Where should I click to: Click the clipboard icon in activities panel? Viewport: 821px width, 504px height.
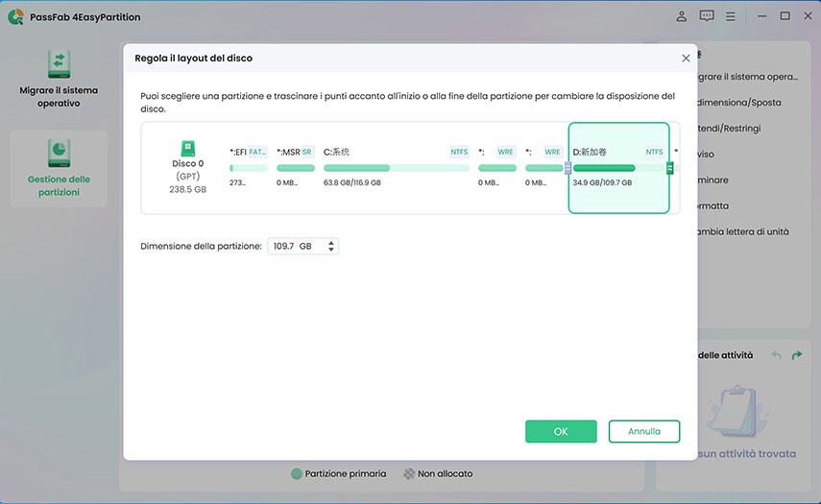737,411
